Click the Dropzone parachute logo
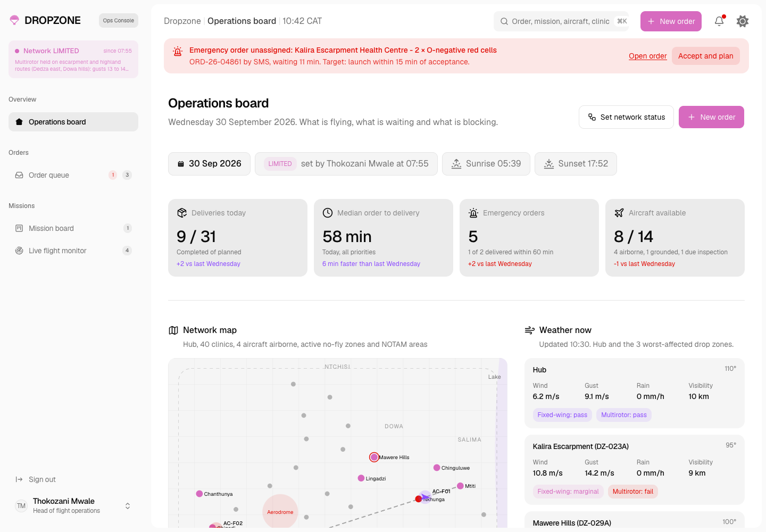Viewport: 766px width, 532px height. click(14, 20)
